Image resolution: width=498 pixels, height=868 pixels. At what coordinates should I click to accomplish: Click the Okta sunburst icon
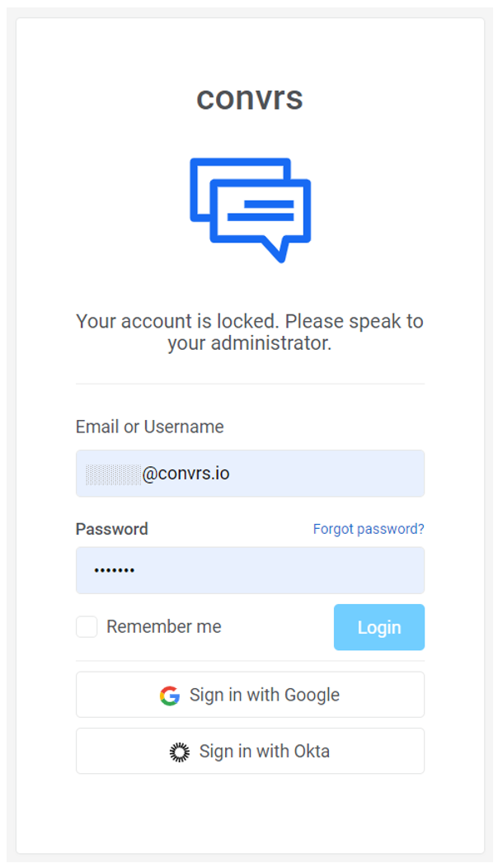tap(179, 752)
